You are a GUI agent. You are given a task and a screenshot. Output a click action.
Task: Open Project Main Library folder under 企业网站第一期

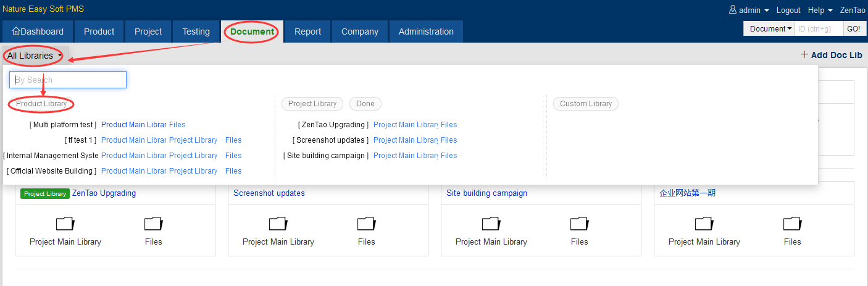click(x=704, y=224)
